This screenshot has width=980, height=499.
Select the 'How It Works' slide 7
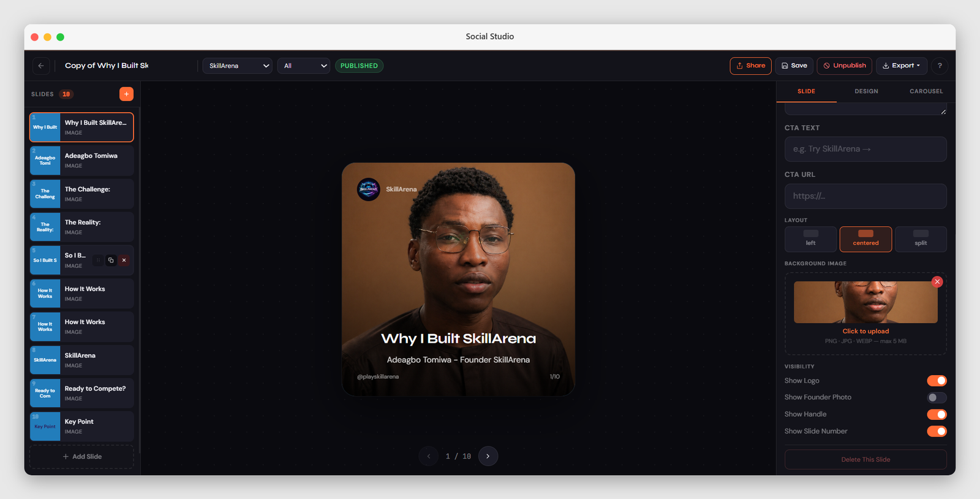click(82, 327)
